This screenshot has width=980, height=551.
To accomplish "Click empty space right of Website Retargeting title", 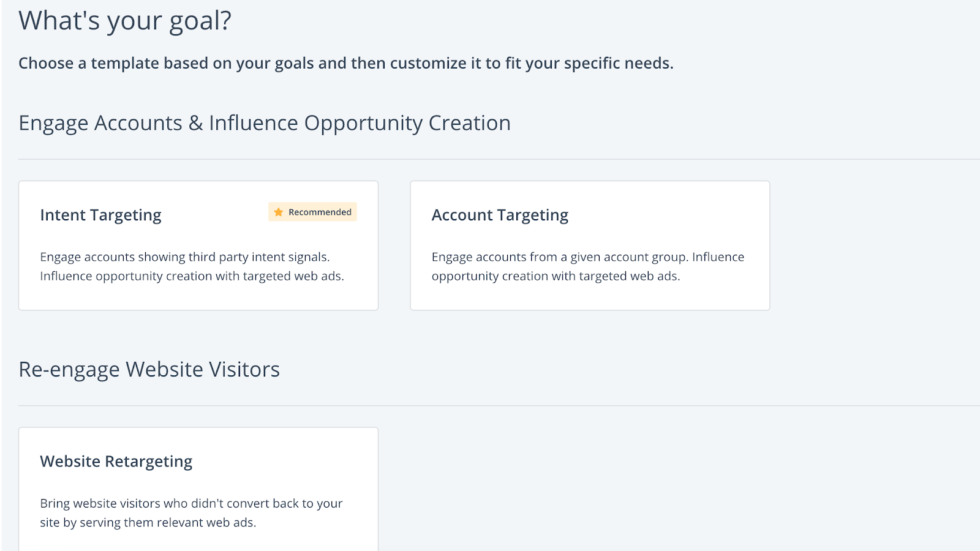I will [288, 462].
